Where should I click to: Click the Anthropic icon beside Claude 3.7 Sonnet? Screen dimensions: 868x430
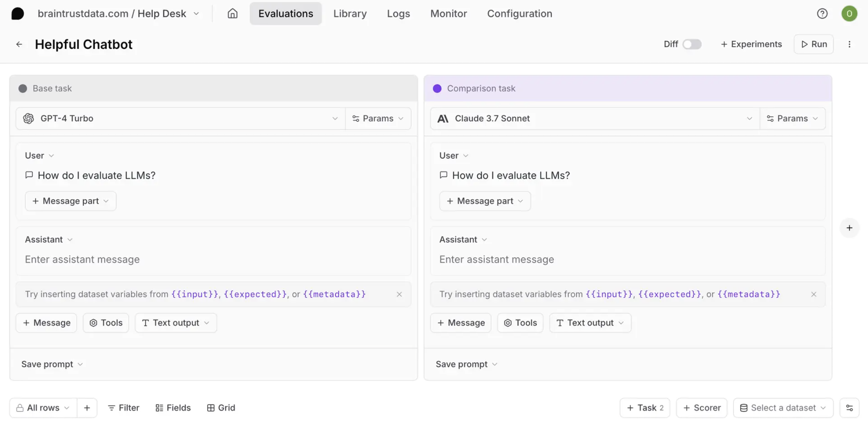443,119
